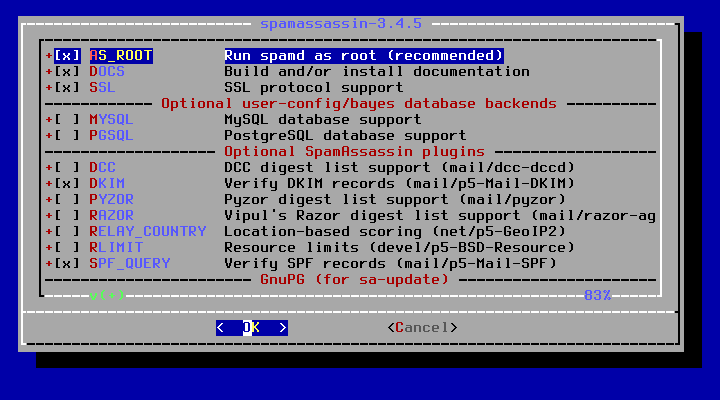Click the v(+) scroll-down indicator

click(107, 295)
